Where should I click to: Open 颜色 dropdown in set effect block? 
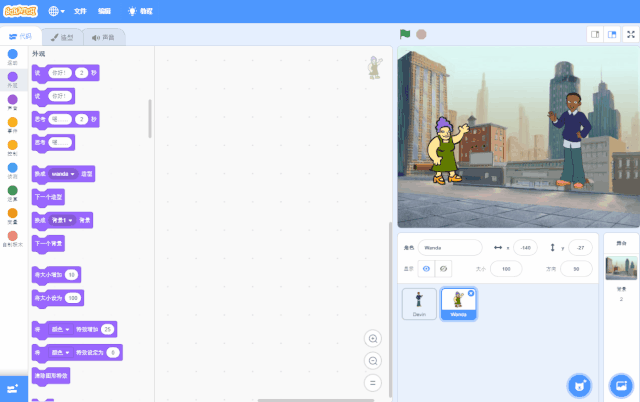pos(60,353)
